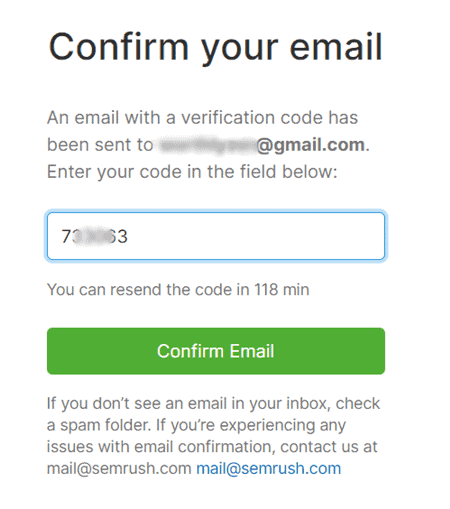Click the blurred middle digits of the code
The image size is (450, 509).
[x=92, y=236]
